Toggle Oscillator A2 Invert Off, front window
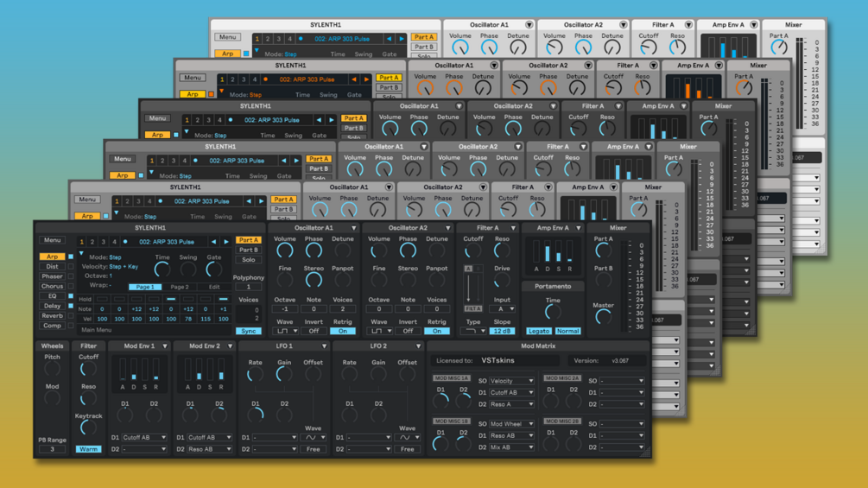868x488 pixels. coord(408,331)
